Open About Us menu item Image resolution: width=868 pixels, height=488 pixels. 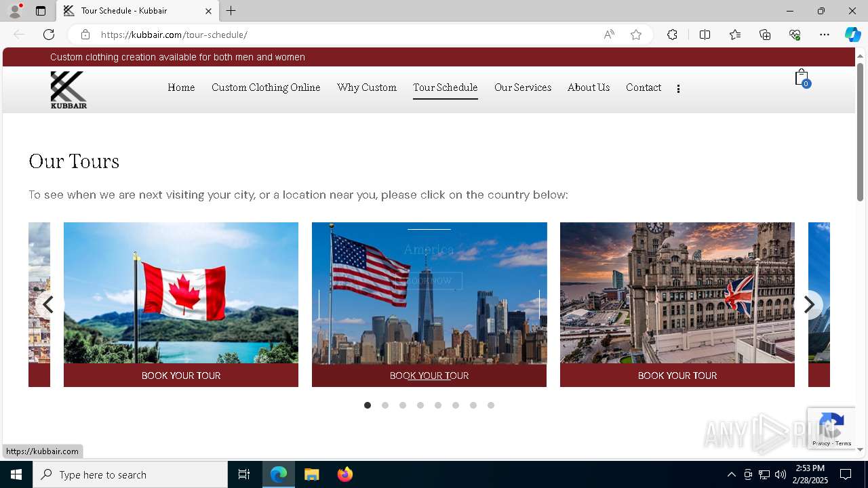[589, 87]
